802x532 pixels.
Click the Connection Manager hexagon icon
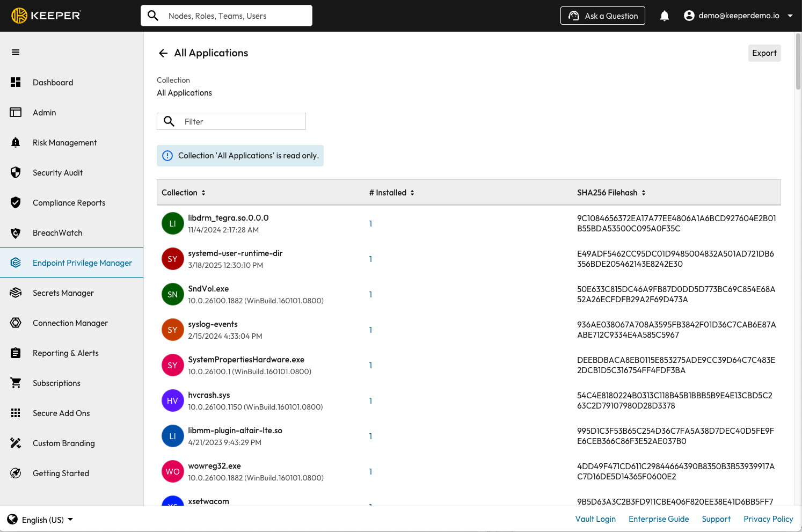[16, 323]
